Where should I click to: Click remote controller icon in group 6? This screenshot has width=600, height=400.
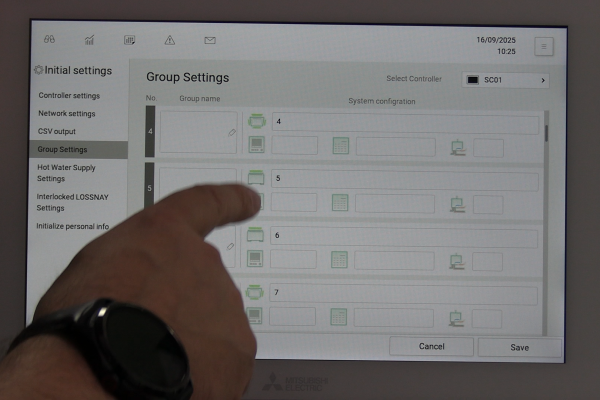point(255,259)
